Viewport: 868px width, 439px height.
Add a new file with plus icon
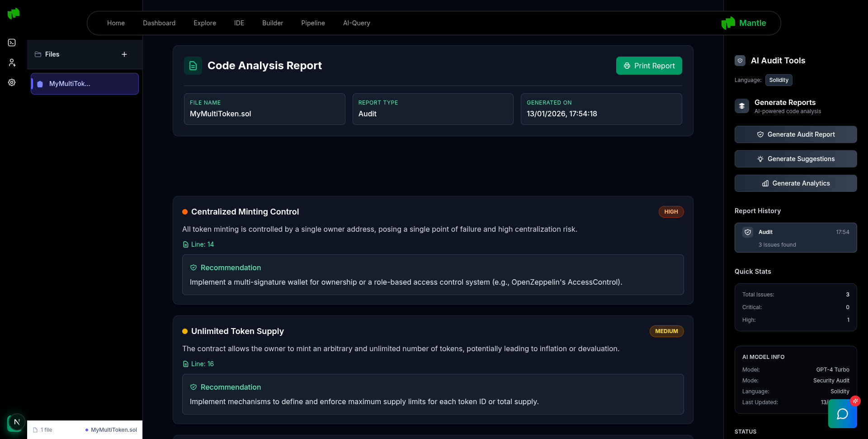124,54
